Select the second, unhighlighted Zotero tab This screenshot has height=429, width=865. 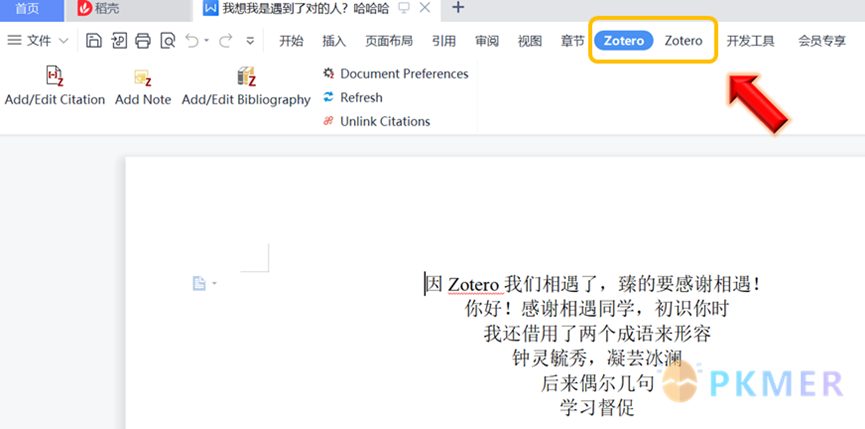tap(684, 41)
